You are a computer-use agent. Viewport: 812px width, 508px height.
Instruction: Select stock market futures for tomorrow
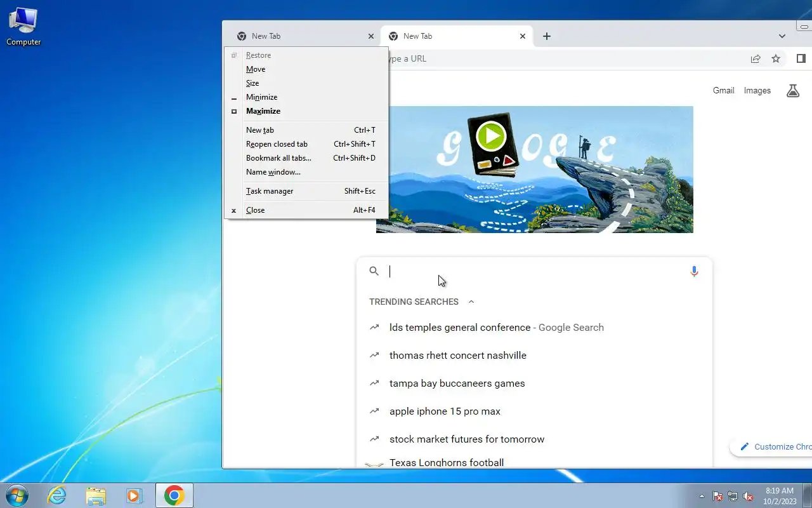[534, 439]
